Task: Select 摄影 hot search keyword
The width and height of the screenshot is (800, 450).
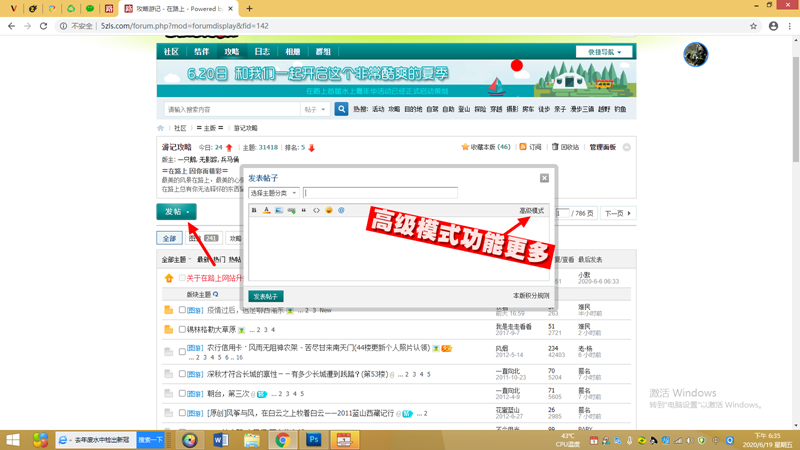Action: 512,109
